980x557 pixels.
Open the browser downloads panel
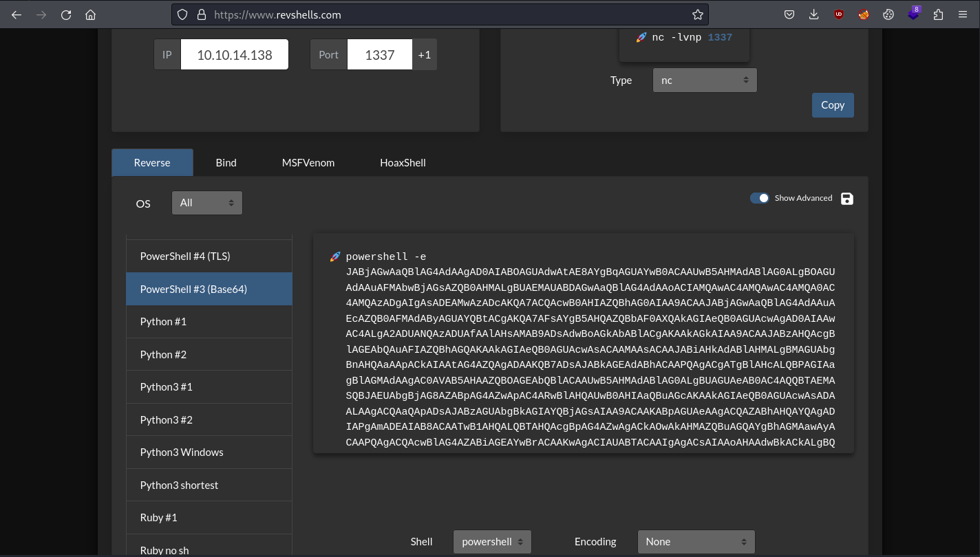(814, 14)
